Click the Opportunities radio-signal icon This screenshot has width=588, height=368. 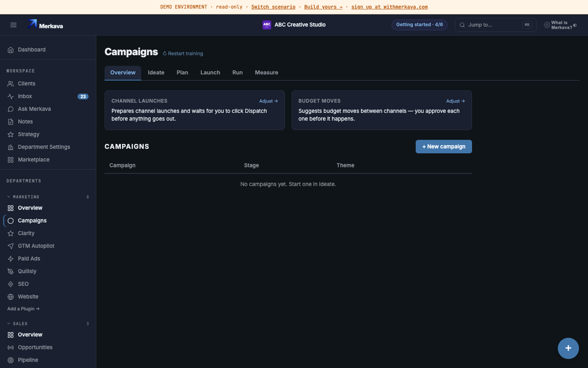[x=11, y=348]
